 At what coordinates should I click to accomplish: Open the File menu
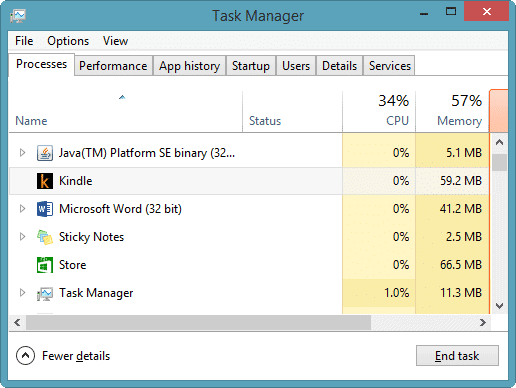click(24, 41)
